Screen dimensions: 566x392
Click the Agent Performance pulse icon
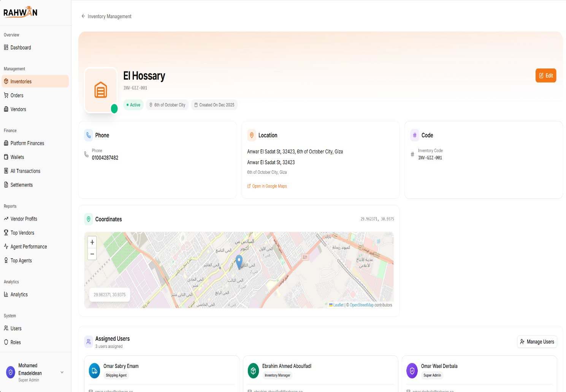point(6,247)
